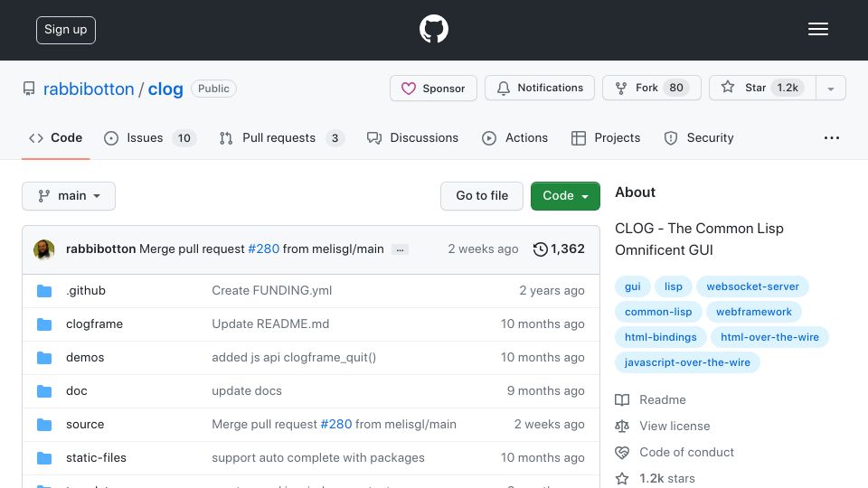The height and width of the screenshot is (488, 868).
Task: Open the Readme link
Action: [x=663, y=399]
